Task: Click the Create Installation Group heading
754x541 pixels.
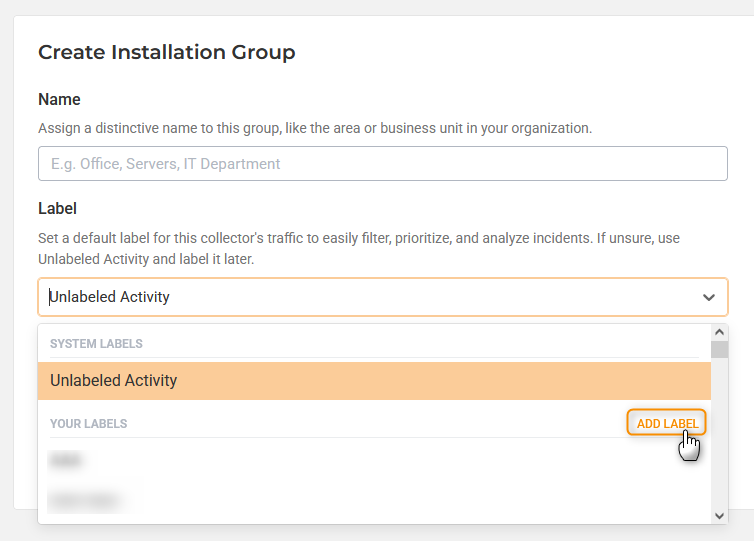Action: 166,52
